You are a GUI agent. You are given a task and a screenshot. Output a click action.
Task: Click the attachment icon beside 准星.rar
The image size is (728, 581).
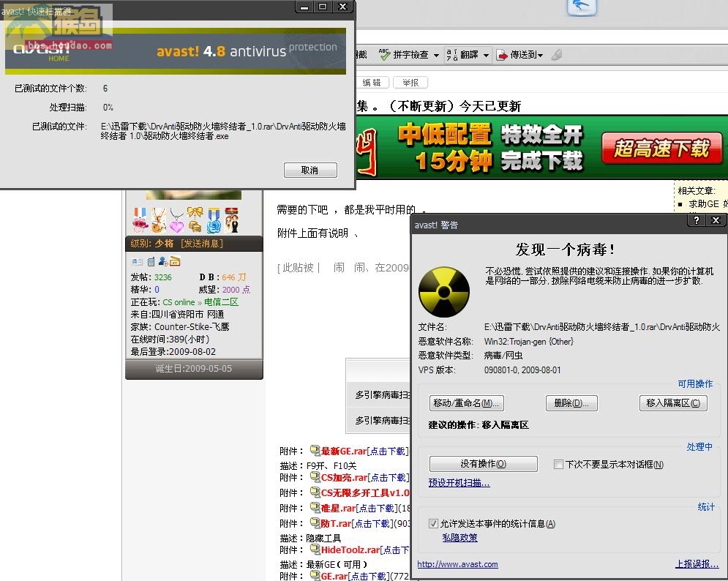click(x=315, y=508)
